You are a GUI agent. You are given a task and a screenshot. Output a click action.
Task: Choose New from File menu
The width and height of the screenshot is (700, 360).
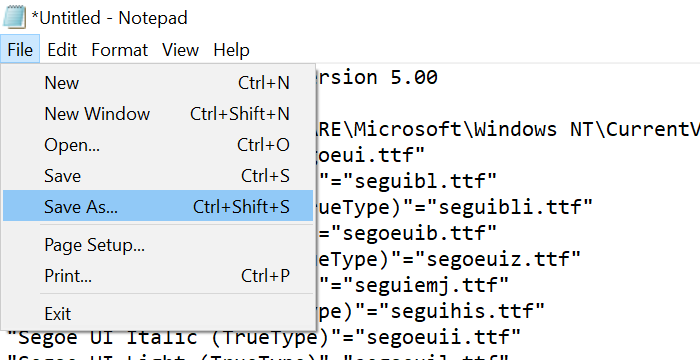(158, 83)
